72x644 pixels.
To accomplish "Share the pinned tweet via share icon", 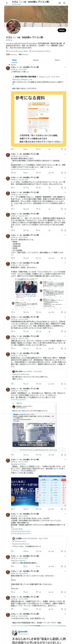I will (65, 149).
